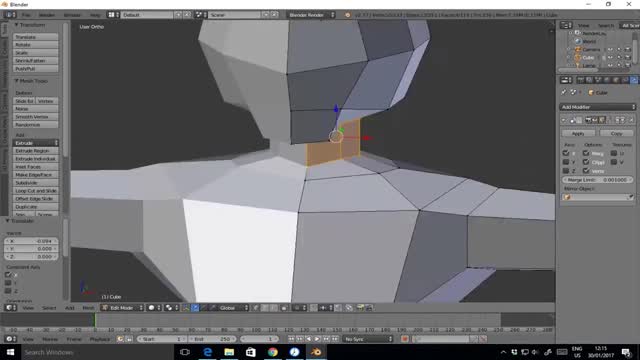Image resolution: width=640 pixels, height=360 pixels.
Task: Open Microsoft Edge from taskbar
Action: (x=207, y=352)
